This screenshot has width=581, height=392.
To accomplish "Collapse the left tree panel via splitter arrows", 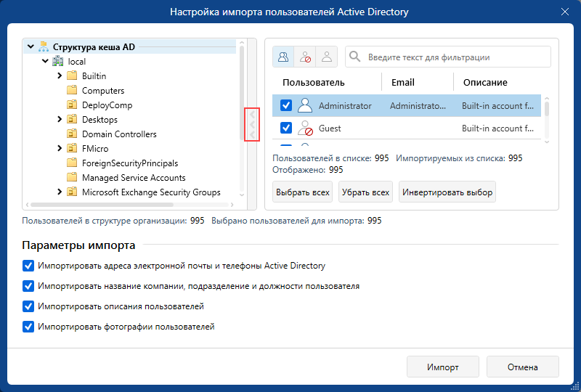I will click(252, 124).
